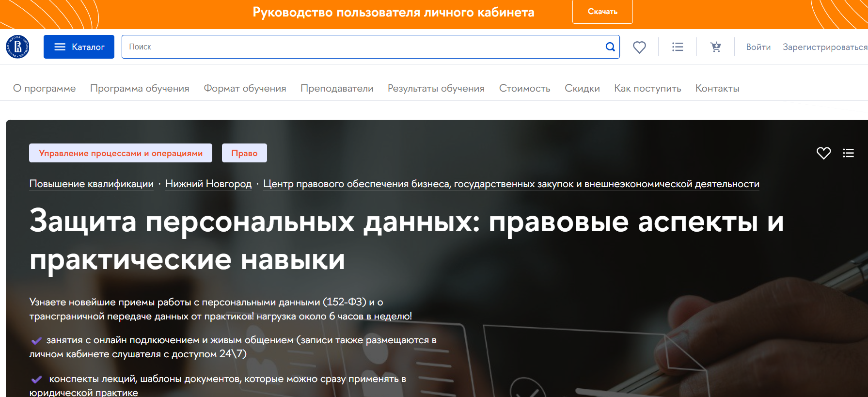Viewport: 868px width, 397px height.
Task: Open favorites via header heart icon
Action: [639, 47]
